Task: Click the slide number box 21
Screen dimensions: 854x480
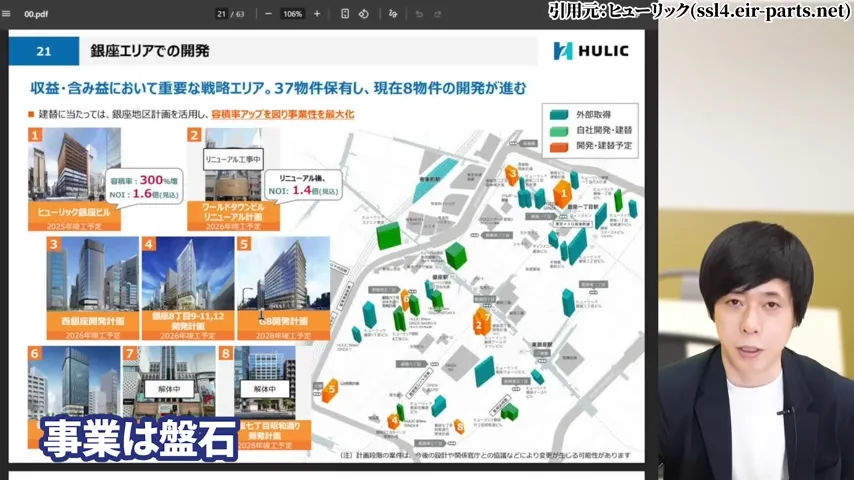Action: (44, 51)
